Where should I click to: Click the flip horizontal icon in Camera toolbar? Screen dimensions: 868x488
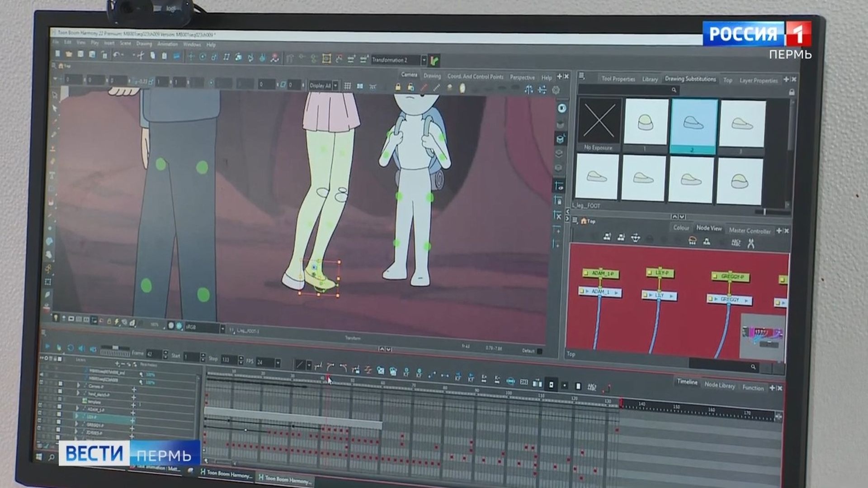tap(528, 90)
